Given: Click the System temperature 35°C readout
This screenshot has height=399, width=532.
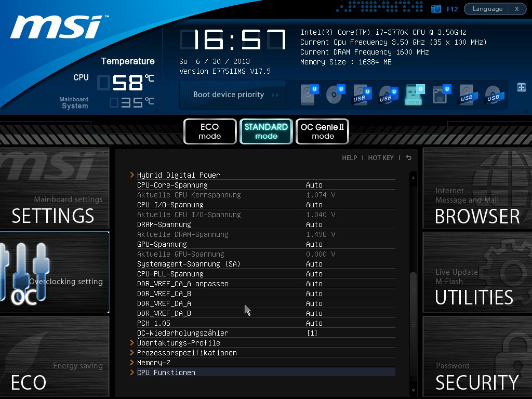Looking at the screenshot, I should click(x=132, y=102).
